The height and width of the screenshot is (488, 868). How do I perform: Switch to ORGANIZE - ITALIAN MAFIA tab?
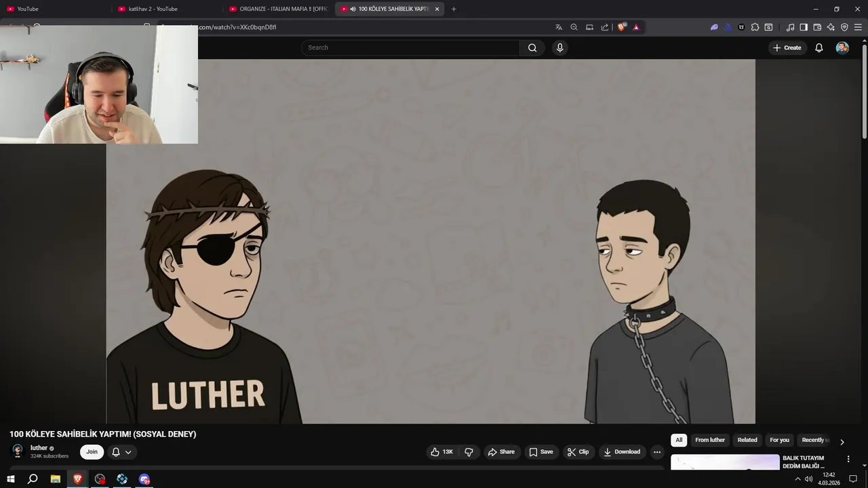pyautogui.click(x=278, y=9)
